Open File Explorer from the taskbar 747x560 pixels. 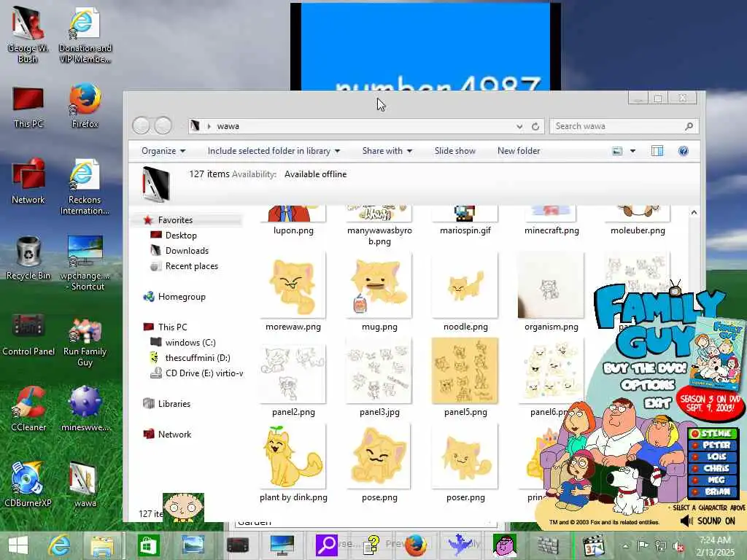pyautogui.click(x=102, y=545)
